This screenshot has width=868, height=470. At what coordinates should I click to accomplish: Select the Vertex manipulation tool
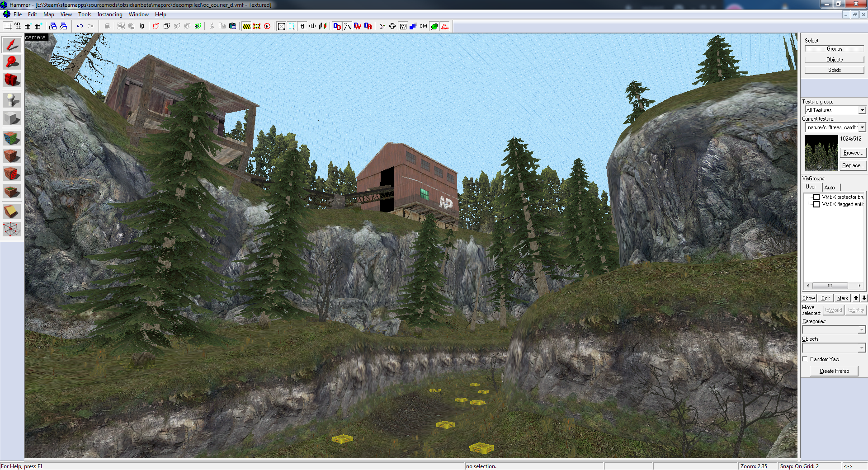(12, 229)
